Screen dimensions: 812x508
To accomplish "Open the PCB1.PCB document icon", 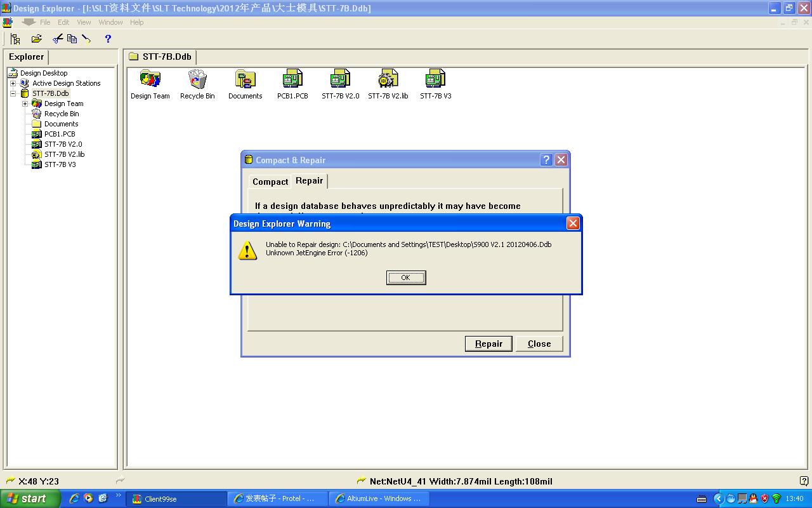I will (292, 79).
